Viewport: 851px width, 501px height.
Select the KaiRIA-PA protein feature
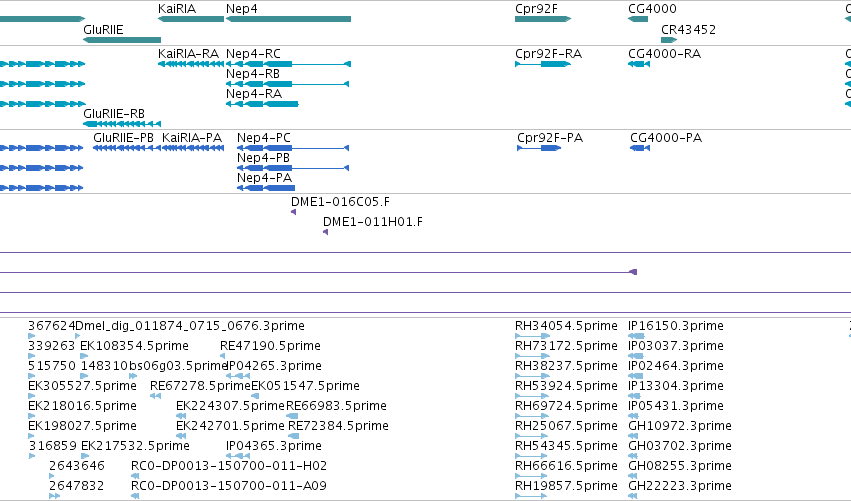pos(193,148)
